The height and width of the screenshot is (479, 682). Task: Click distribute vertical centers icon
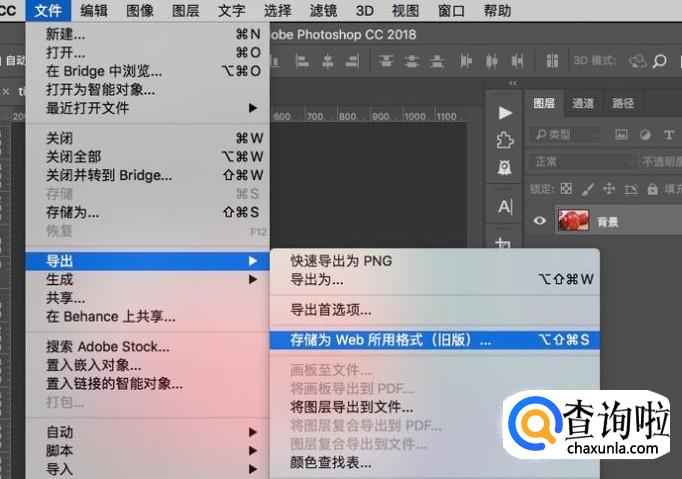tap(411, 61)
